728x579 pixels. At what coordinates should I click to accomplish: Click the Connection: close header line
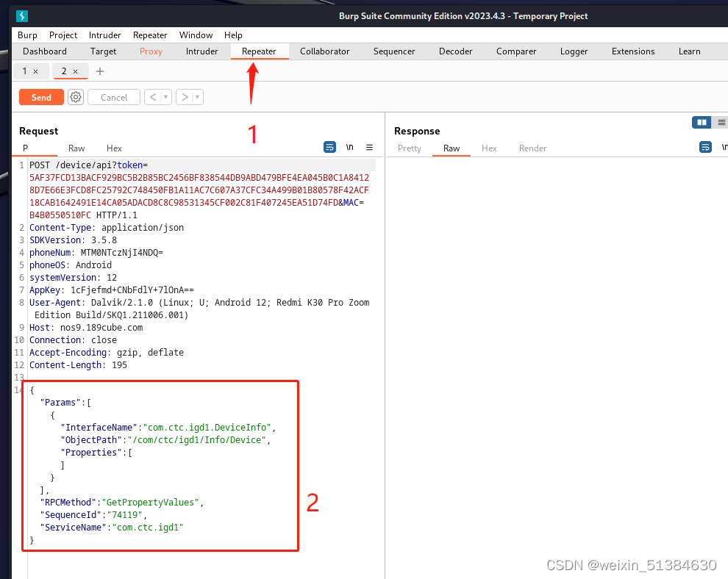click(74, 340)
